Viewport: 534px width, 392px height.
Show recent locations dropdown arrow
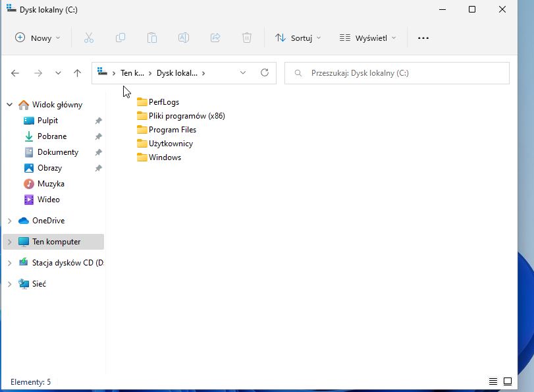58,73
